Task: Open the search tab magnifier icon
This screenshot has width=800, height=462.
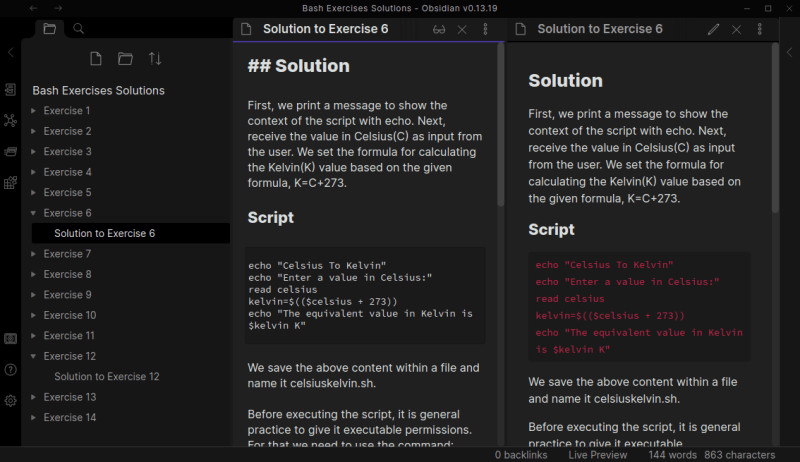Action: [79, 29]
